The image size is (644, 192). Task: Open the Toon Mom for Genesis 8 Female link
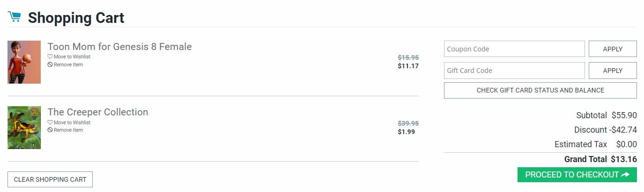tap(119, 47)
